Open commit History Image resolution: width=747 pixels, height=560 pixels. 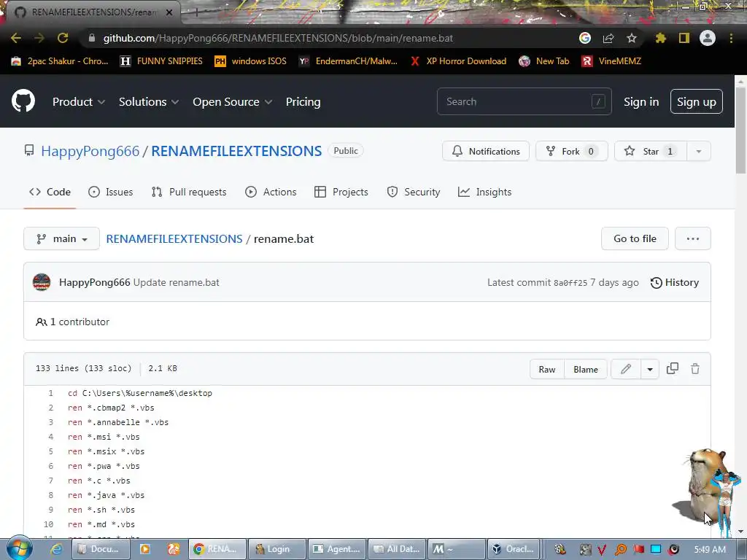(675, 282)
